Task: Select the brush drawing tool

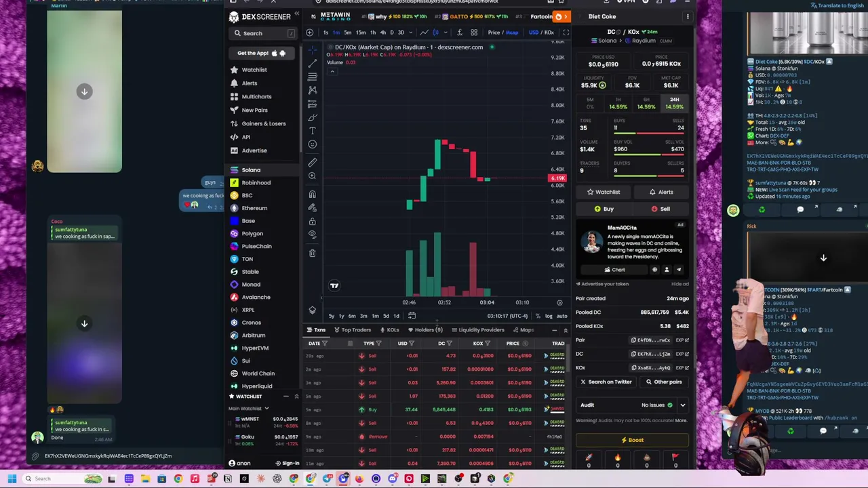Action: point(312,117)
